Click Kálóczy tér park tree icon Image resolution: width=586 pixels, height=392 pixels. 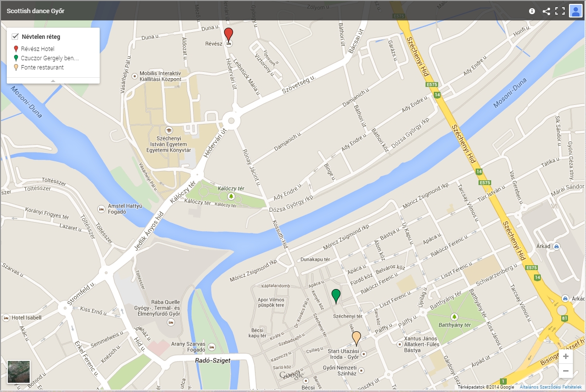pyautogui.click(x=231, y=196)
